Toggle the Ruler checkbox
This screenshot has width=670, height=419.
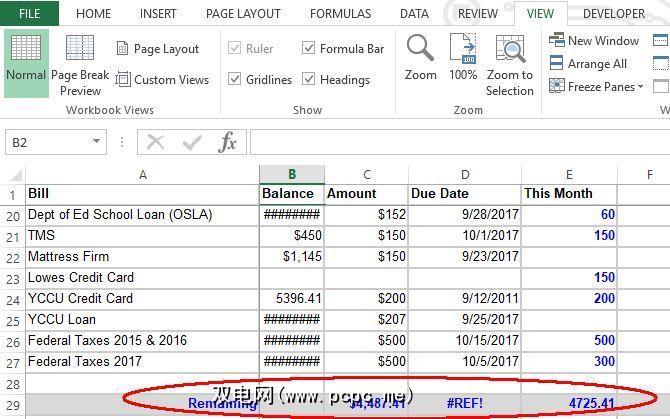(x=234, y=48)
